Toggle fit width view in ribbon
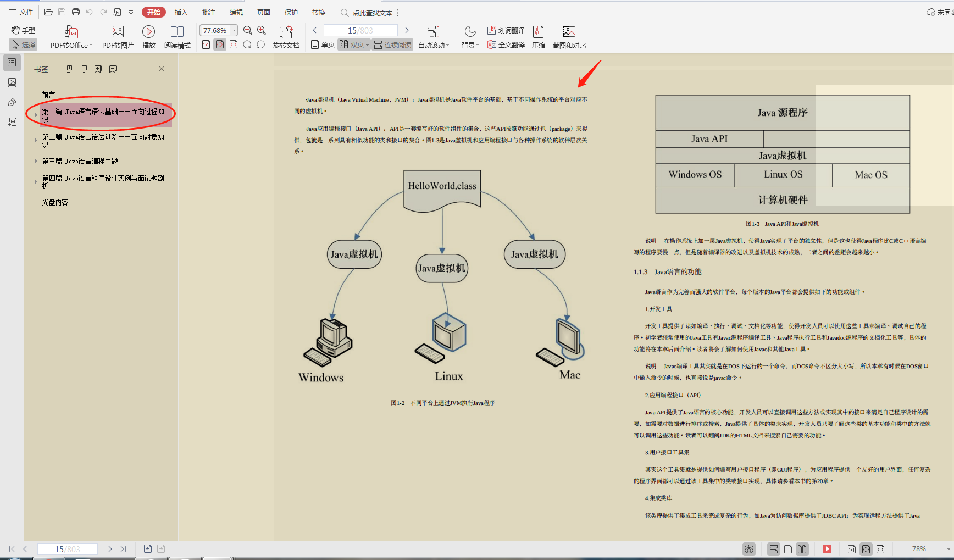 tap(234, 45)
